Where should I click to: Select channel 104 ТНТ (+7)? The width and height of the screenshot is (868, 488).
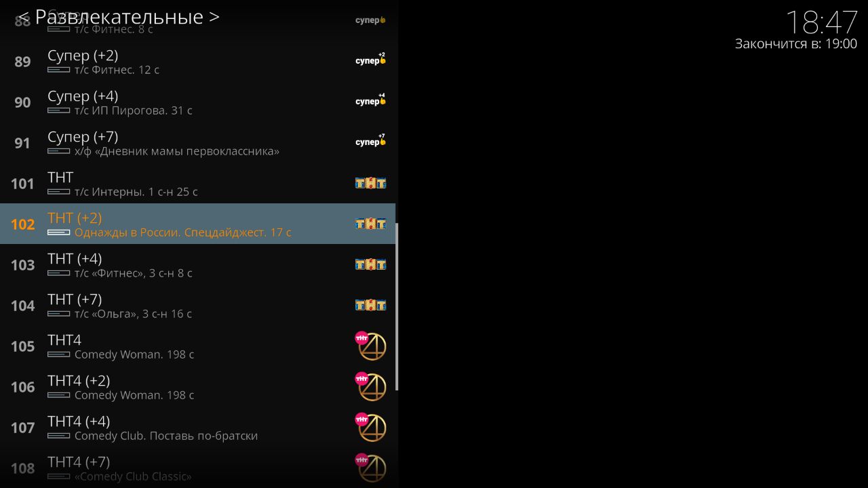[x=197, y=305]
